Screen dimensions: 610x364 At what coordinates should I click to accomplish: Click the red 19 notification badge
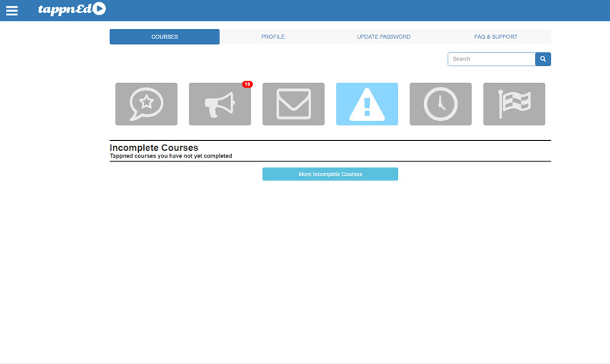point(247,85)
